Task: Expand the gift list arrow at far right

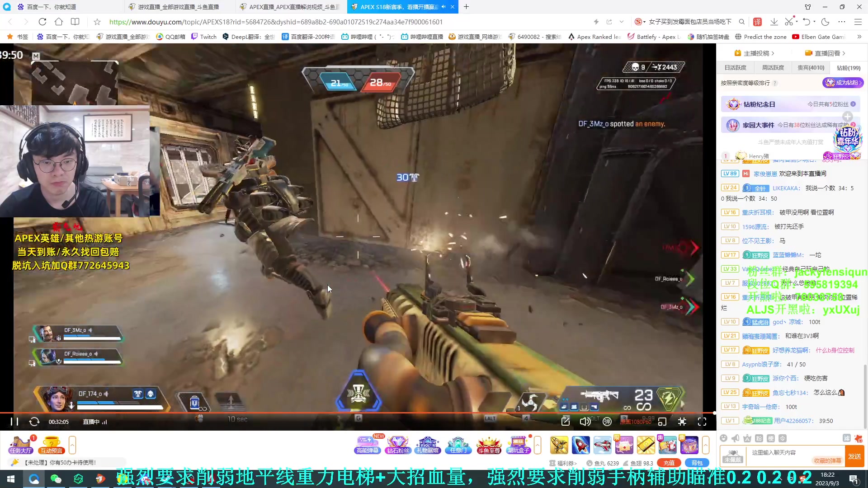Action: pos(706,445)
